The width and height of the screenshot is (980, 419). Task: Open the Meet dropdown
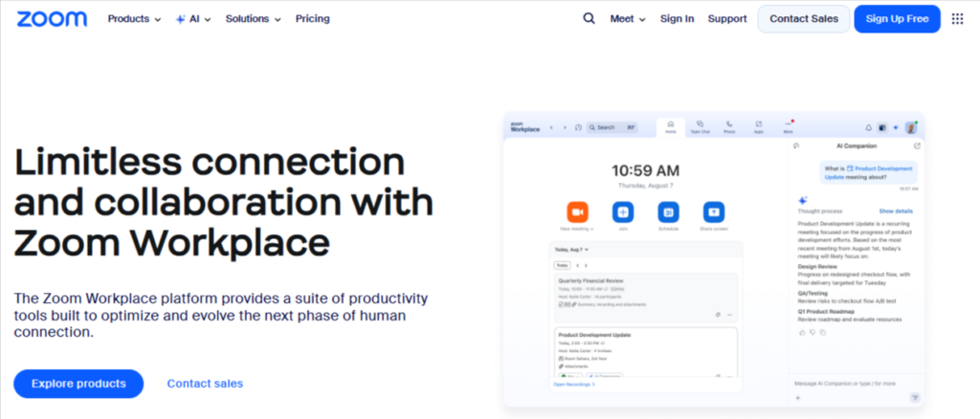pos(628,19)
